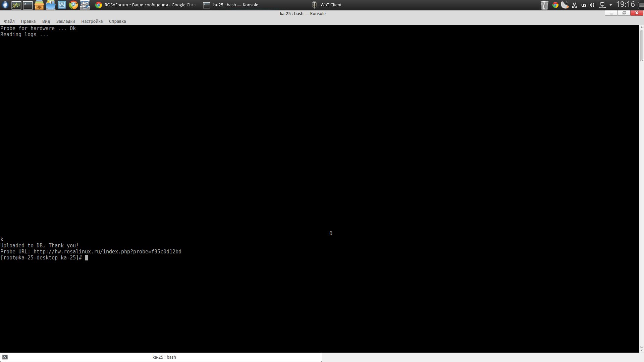644x362 pixels.
Task: Open the trash can in system tray
Action: click(544, 5)
